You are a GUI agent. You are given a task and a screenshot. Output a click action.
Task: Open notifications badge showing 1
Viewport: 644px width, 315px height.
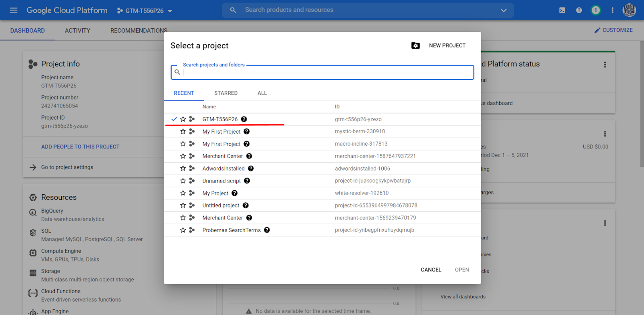(595, 10)
